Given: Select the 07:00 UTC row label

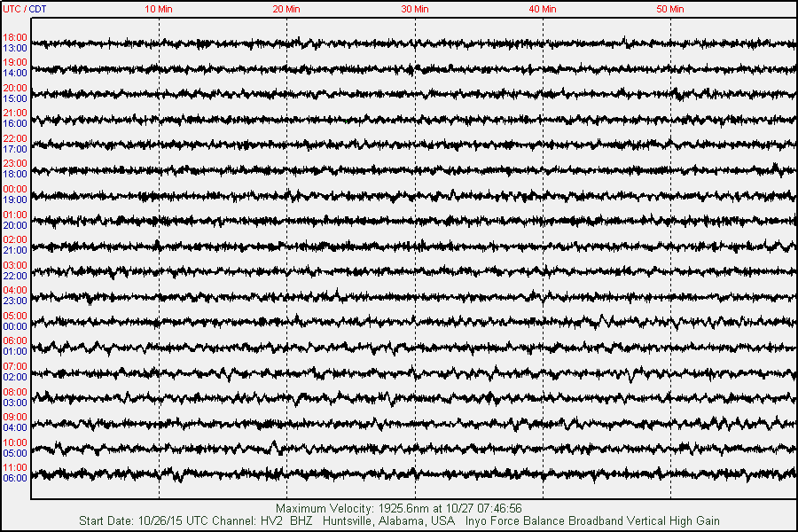Looking at the screenshot, I should click(x=15, y=366).
